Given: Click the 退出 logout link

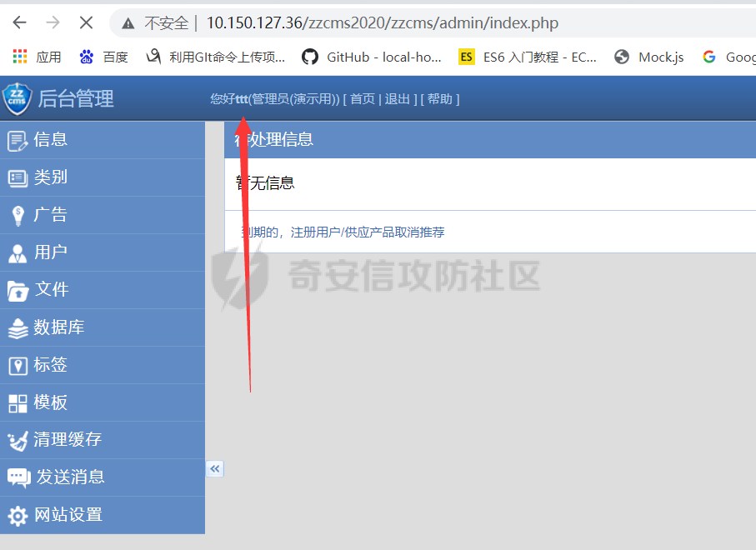Looking at the screenshot, I should [397, 99].
